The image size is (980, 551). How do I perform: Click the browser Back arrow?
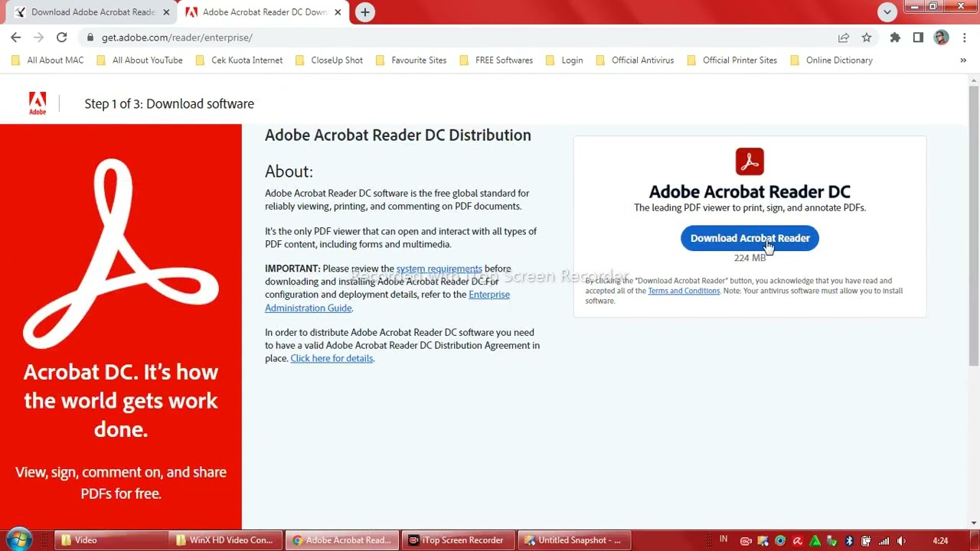click(x=16, y=37)
